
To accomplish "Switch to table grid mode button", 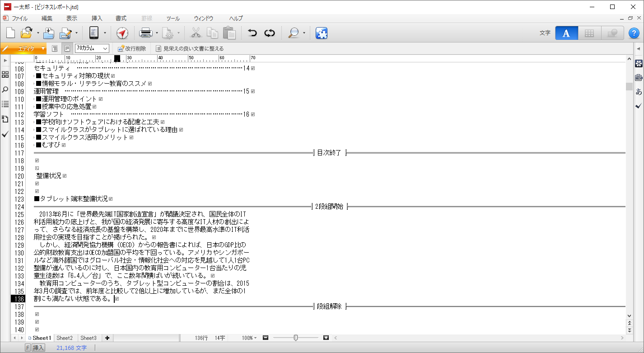I will coord(589,33).
